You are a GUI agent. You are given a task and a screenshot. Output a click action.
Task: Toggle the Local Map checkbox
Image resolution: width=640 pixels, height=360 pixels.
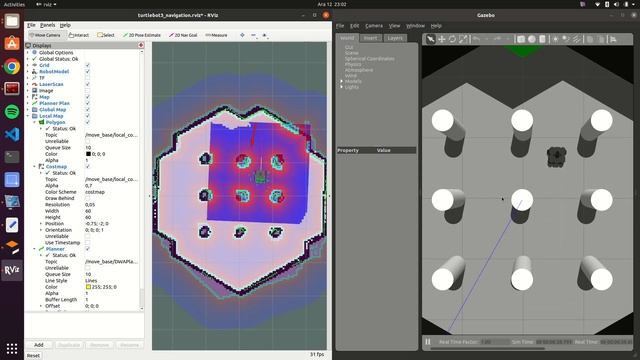[x=87, y=116]
